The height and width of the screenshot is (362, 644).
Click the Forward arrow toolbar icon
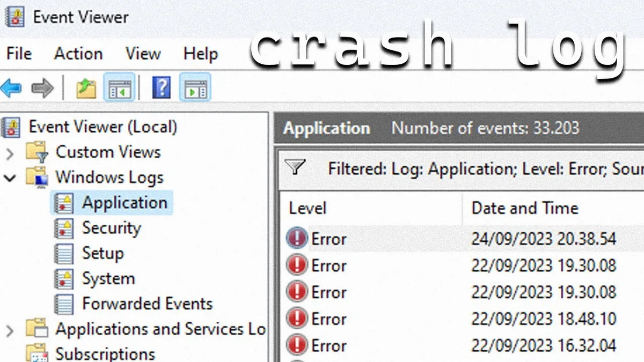[42, 88]
